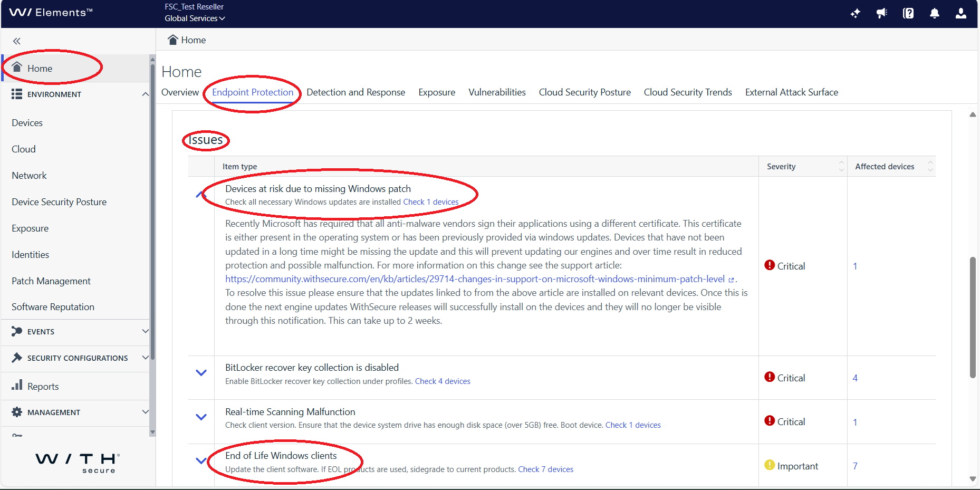Switch to the Overview tab
Screen dimensions: 980x490
180,92
